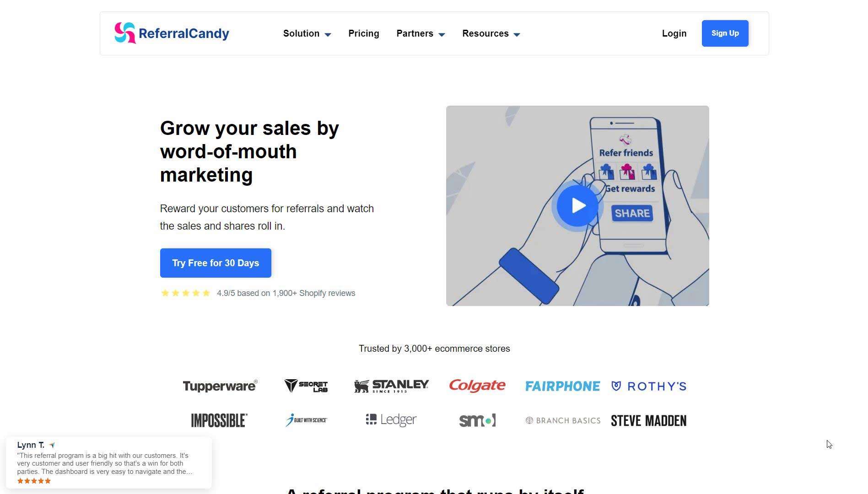
Task: Select the Fairphone logo
Action: [562, 386]
